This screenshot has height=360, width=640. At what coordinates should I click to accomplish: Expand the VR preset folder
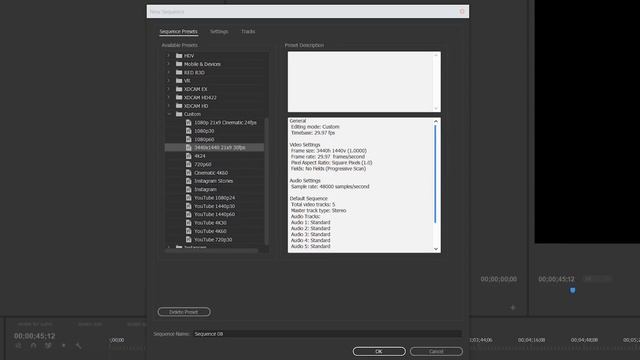click(x=169, y=81)
